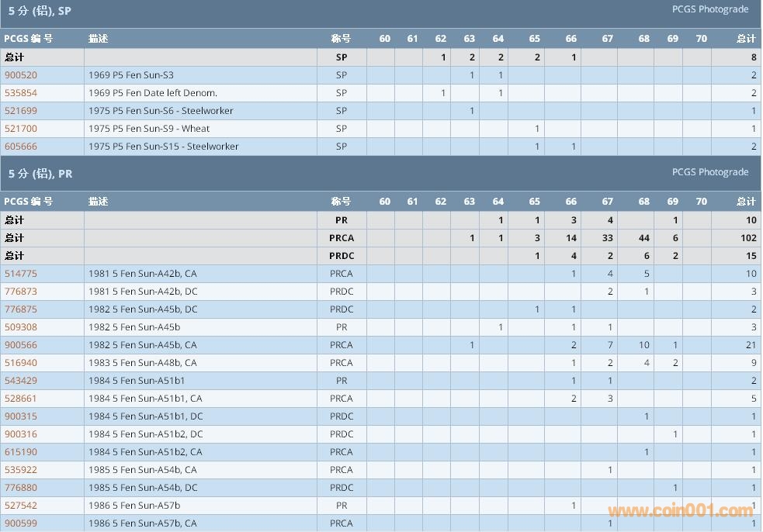
Task: Open coin entry 776873
Action: point(21,292)
